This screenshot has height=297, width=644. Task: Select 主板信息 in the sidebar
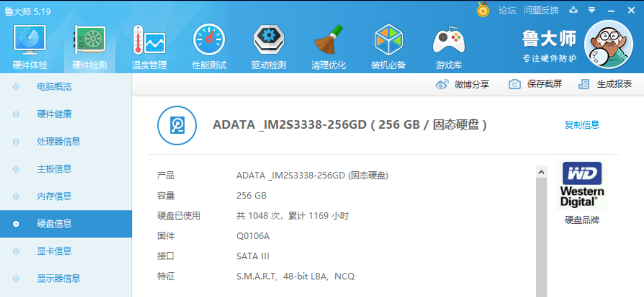(66, 168)
